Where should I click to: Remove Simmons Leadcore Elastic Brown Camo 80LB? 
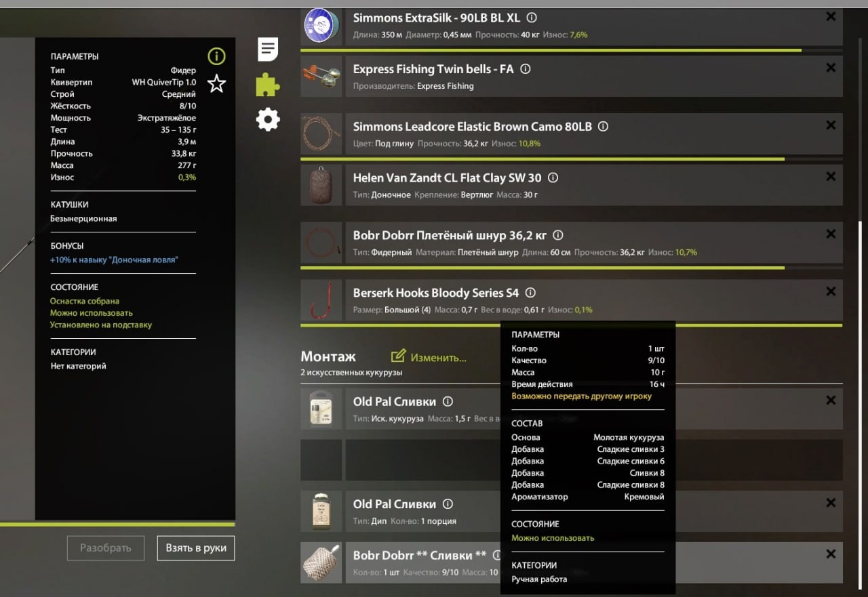(x=831, y=125)
